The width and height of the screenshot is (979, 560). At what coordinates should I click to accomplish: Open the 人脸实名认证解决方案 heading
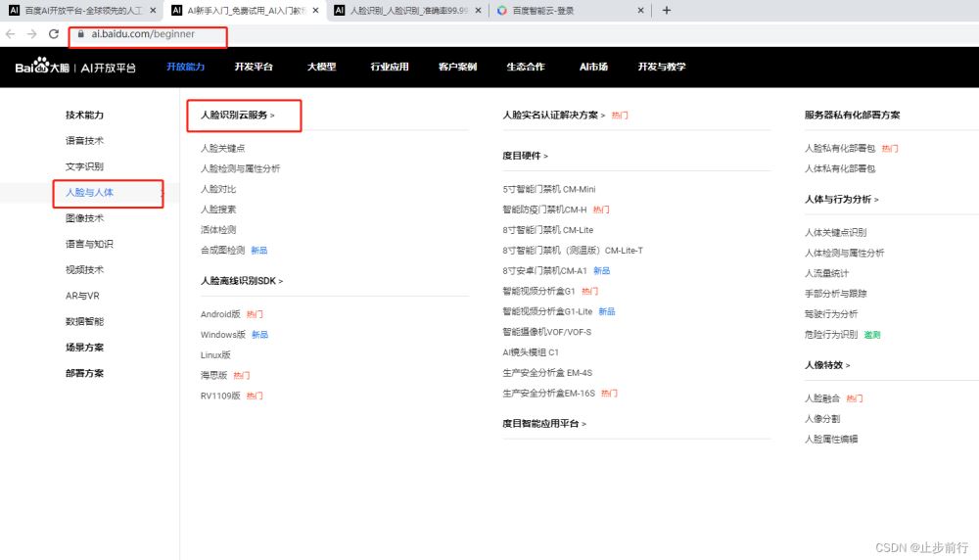pos(554,115)
